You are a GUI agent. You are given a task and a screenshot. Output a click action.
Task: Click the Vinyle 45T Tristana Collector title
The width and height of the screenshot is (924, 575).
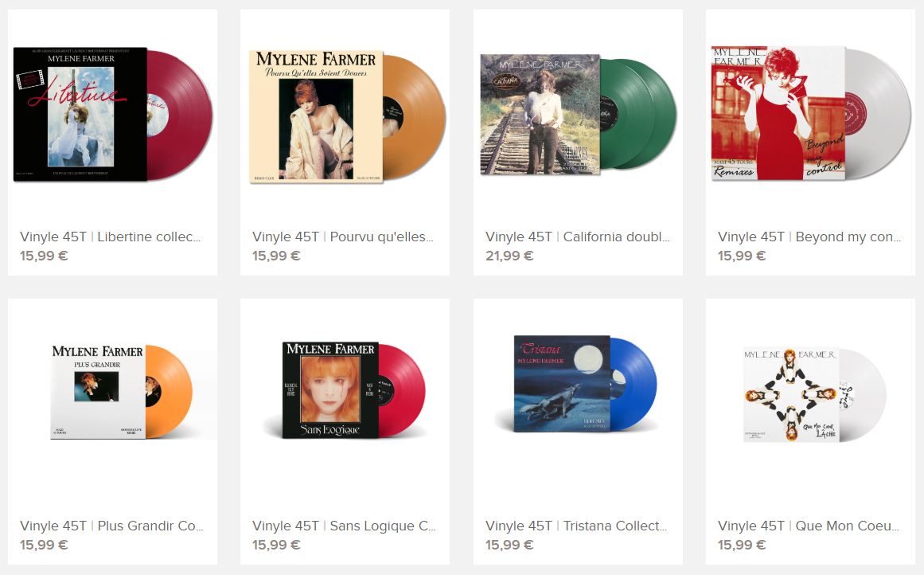click(x=576, y=526)
